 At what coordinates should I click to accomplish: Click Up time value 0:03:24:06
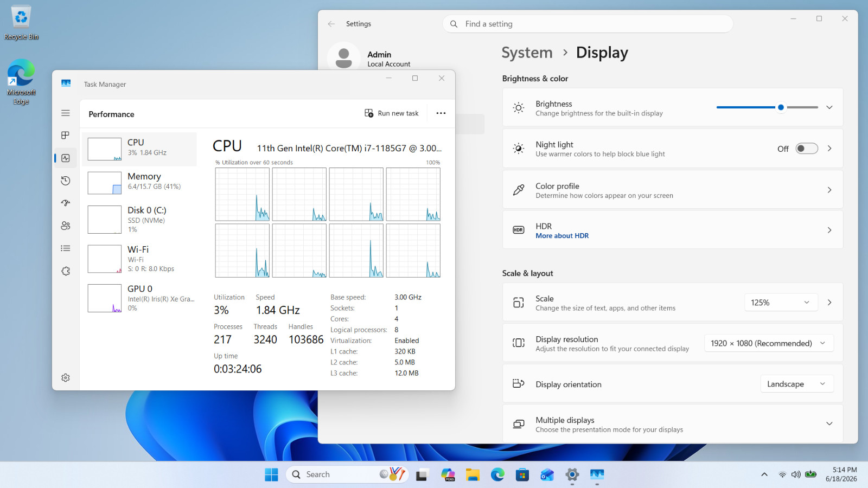[238, 369]
